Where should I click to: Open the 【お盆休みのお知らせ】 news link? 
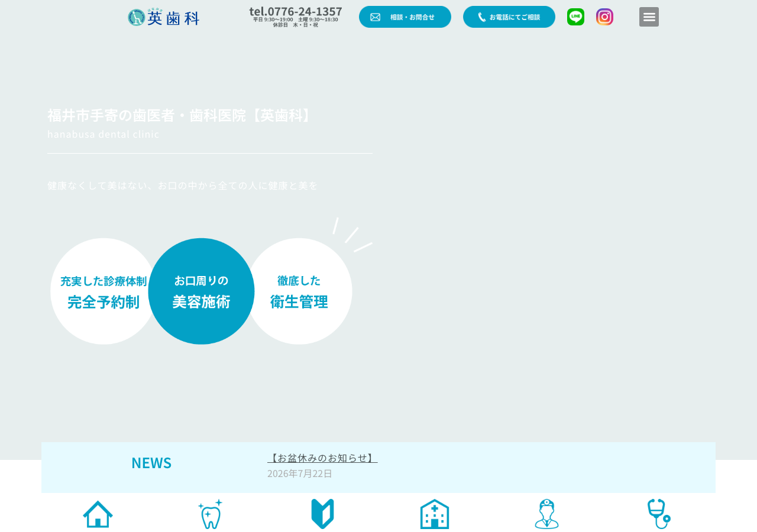coord(322,458)
